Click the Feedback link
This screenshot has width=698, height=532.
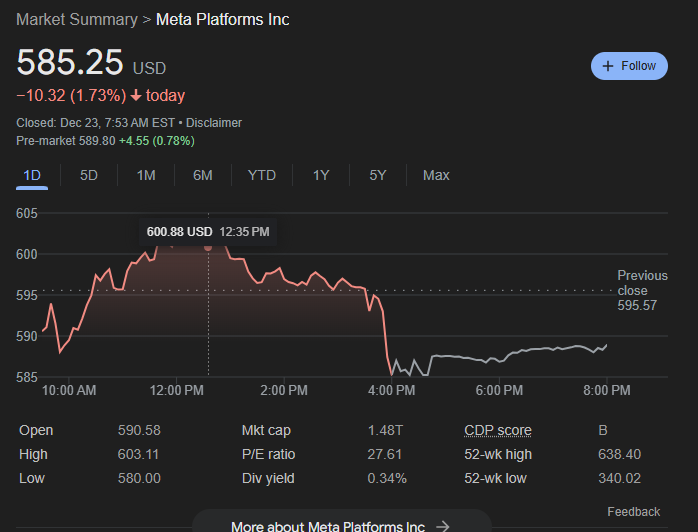tap(633, 512)
